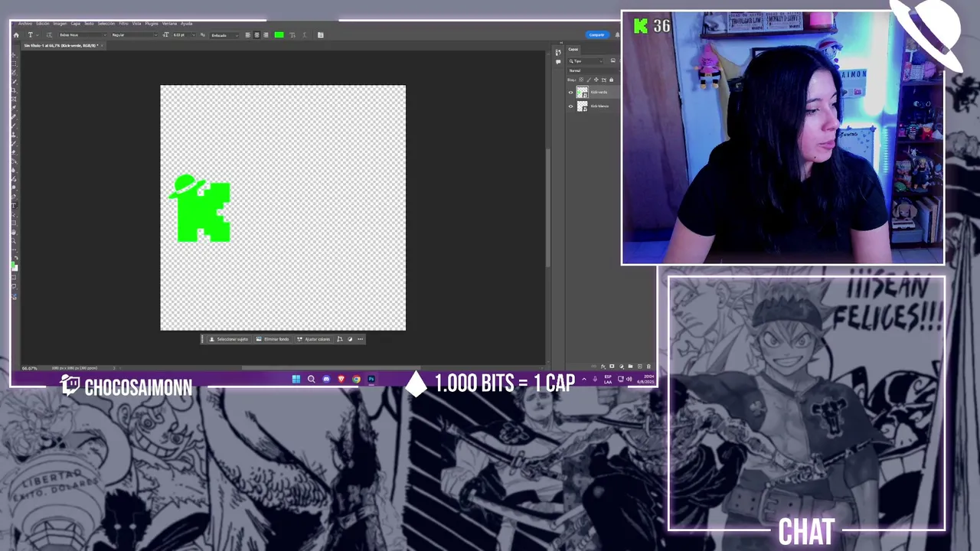Open the Enfocado anti-aliasing dropdown

pyautogui.click(x=224, y=34)
